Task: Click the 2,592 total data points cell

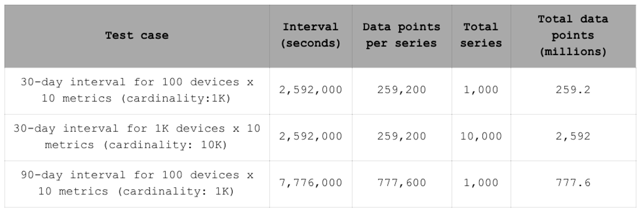Action: [573, 137]
